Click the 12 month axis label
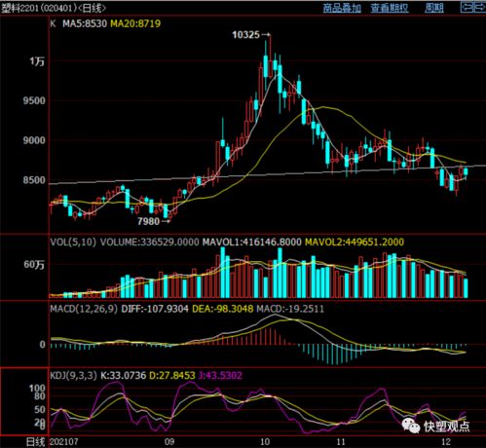 [446, 441]
